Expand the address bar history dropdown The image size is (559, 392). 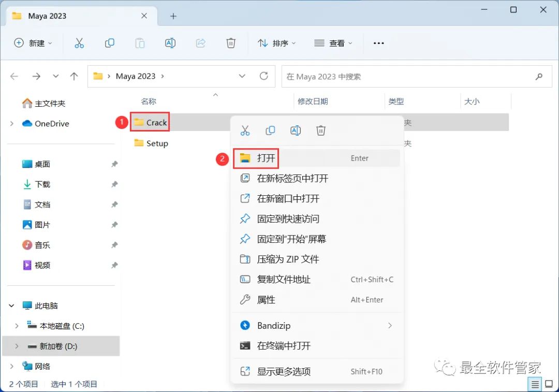click(x=242, y=76)
